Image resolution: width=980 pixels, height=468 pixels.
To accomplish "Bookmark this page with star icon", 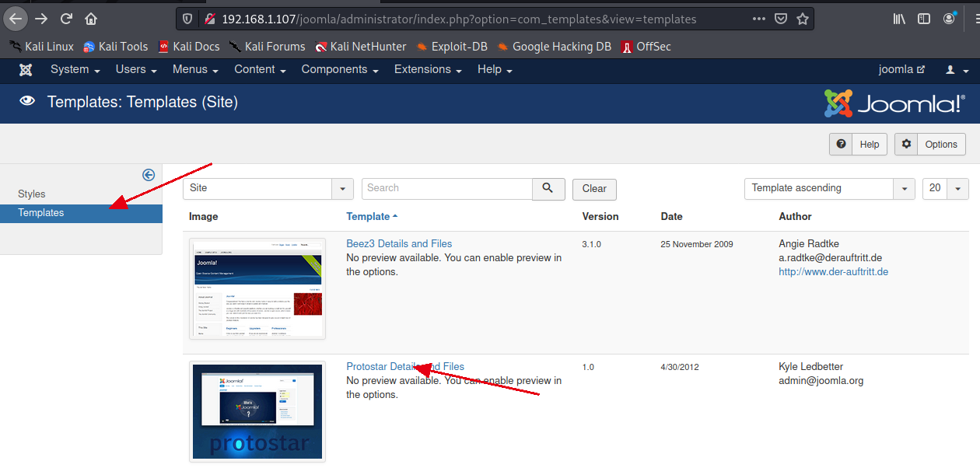I will tap(803, 19).
